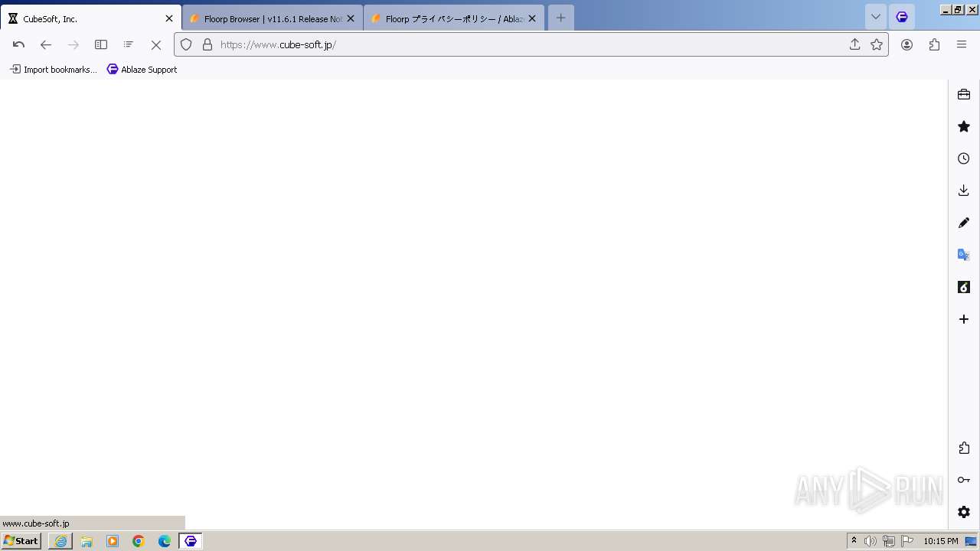
Task: Click the share page icon
Action: [x=855, y=44]
